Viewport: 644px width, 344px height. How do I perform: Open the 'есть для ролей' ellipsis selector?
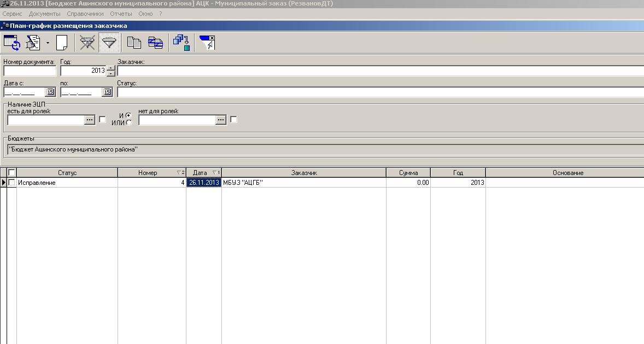90,120
